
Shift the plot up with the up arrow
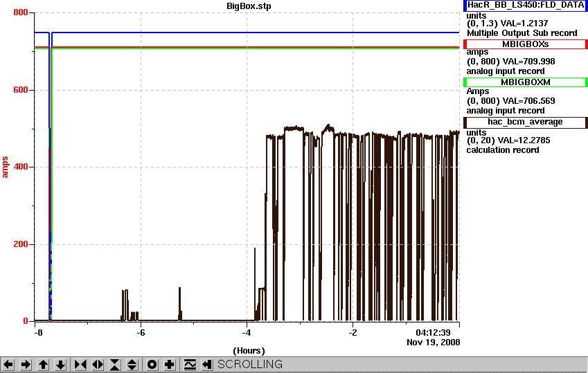[43, 365]
